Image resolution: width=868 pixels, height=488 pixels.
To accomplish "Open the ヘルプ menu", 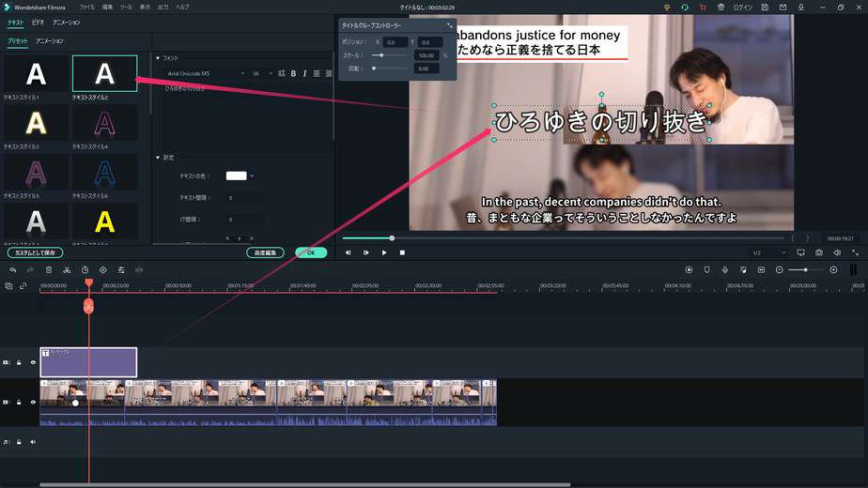I will pyautogui.click(x=182, y=8).
